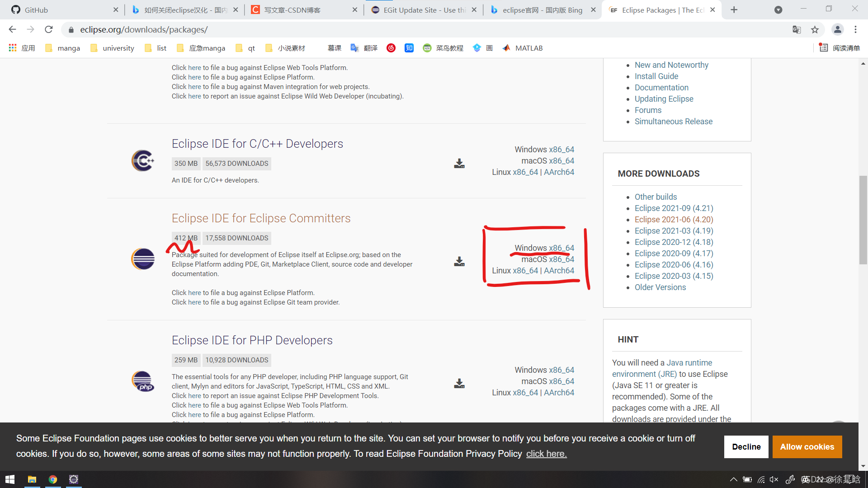The width and height of the screenshot is (868, 488).
Task: Click the download icon next to Eclipse IDE for Eclipse Committers
Action: [459, 261]
